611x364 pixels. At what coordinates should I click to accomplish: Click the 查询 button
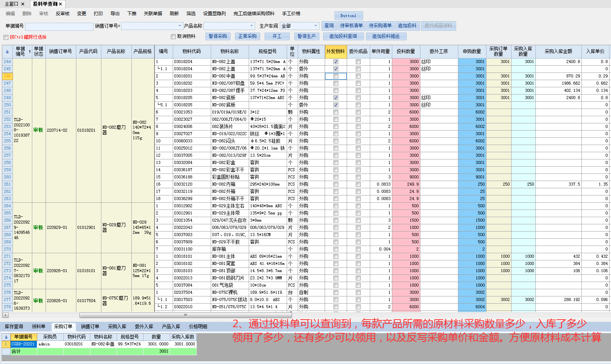point(329,26)
